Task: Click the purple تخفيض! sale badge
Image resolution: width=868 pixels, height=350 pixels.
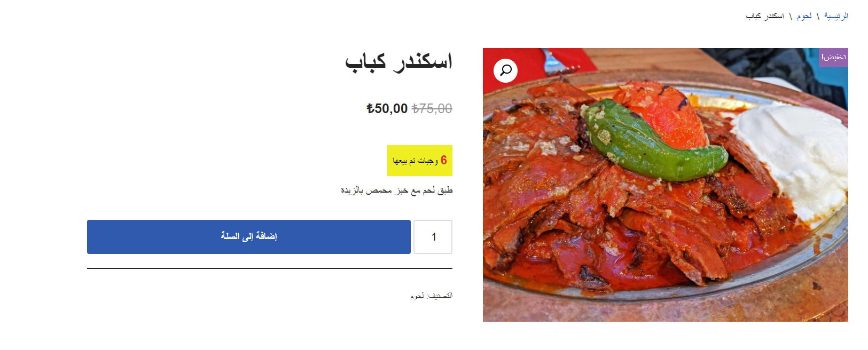Action: click(833, 57)
